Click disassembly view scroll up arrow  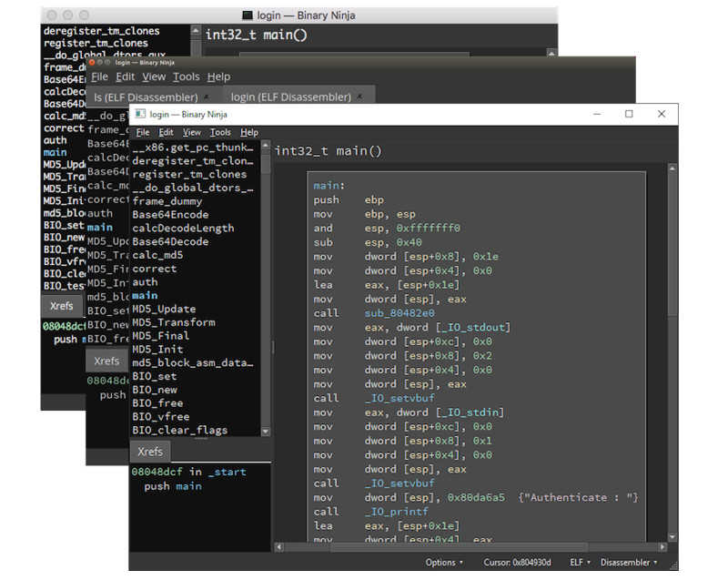click(672, 168)
